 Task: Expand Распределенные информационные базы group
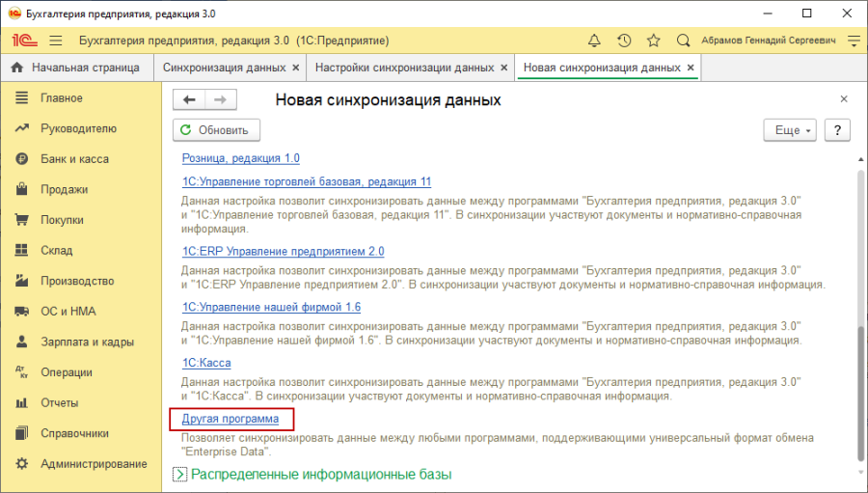point(180,475)
